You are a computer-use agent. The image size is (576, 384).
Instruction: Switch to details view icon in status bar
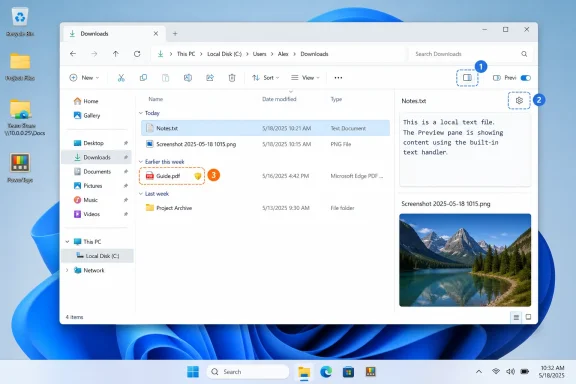[x=516, y=317]
